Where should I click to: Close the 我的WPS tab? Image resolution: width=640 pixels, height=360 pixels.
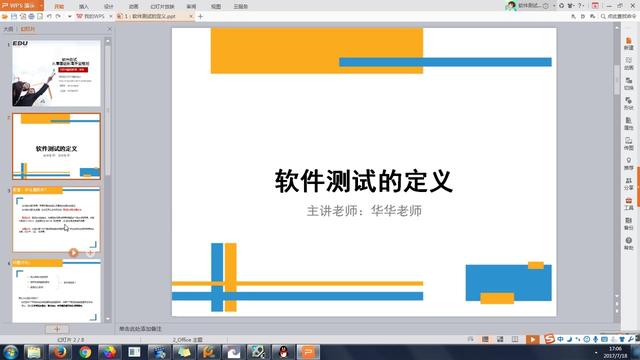coord(111,16)
